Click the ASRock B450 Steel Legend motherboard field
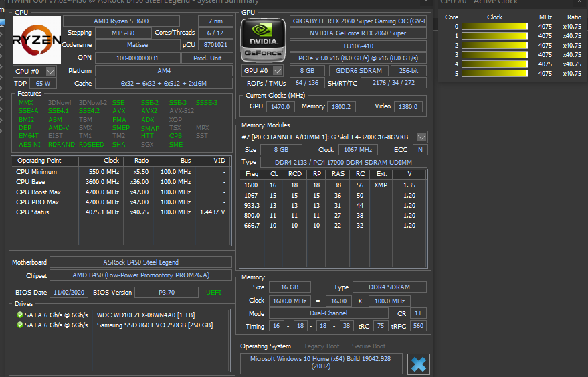The width and height of the screenshot is (588, 377). tap(140, 262)
